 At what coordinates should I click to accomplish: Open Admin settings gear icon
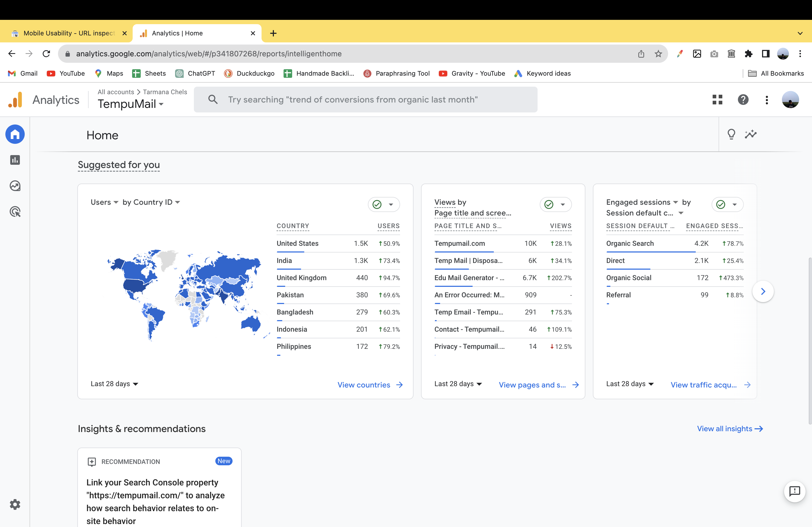coord(15,504)
